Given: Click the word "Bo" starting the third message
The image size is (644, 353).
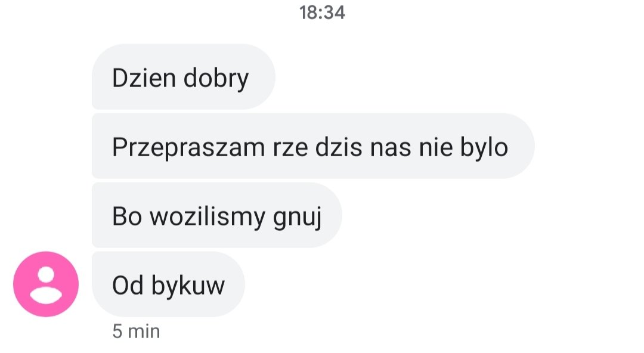Looking at the screenshot, I should tap(127, 216).
